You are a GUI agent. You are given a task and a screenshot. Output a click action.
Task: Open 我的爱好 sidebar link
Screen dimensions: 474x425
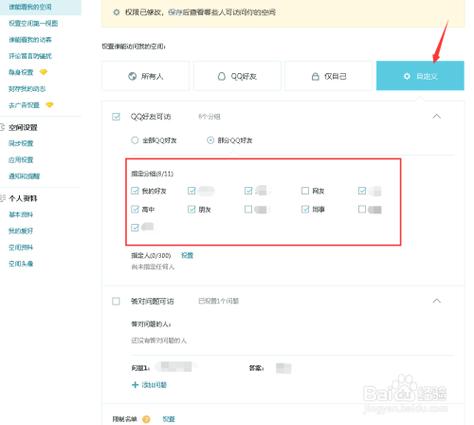point(21,231)
